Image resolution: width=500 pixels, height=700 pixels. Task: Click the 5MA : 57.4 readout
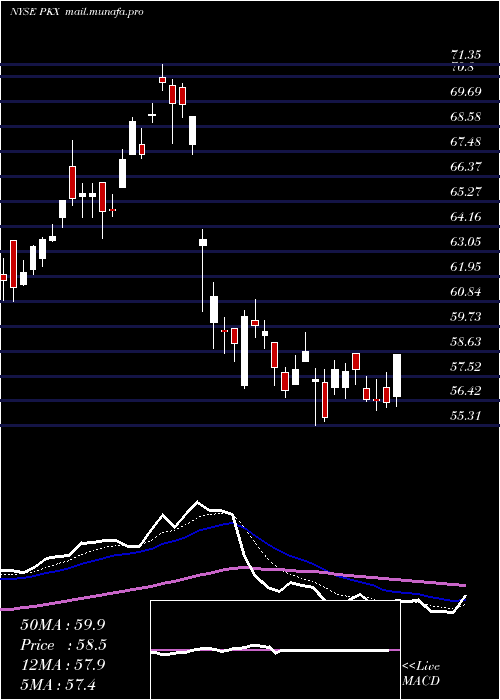click(58, 684)
